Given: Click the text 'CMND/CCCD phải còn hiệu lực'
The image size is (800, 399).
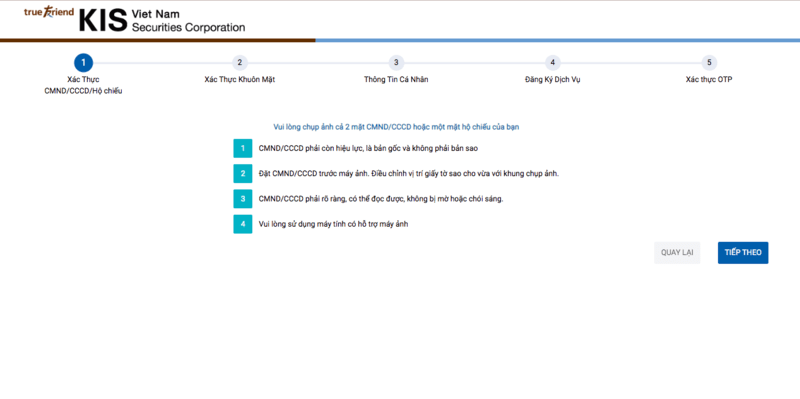Looking at the screenshot, I should tap(368, 148).
